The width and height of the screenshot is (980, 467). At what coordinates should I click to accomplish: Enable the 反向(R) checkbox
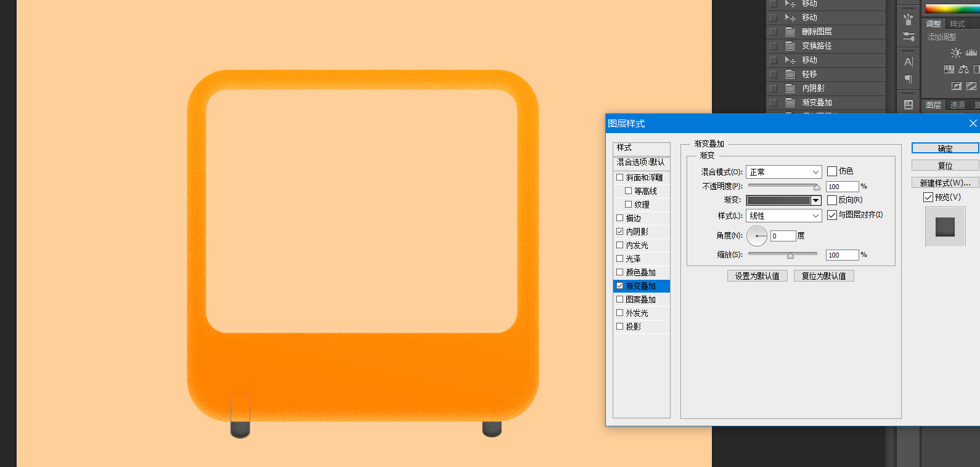point(832,200)
